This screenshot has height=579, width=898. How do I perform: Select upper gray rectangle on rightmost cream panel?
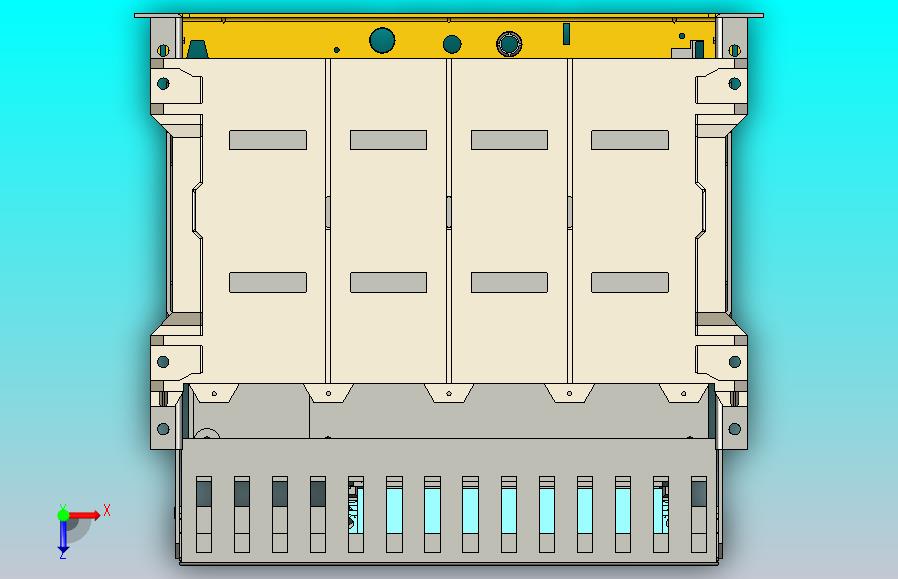pos(630,140)
